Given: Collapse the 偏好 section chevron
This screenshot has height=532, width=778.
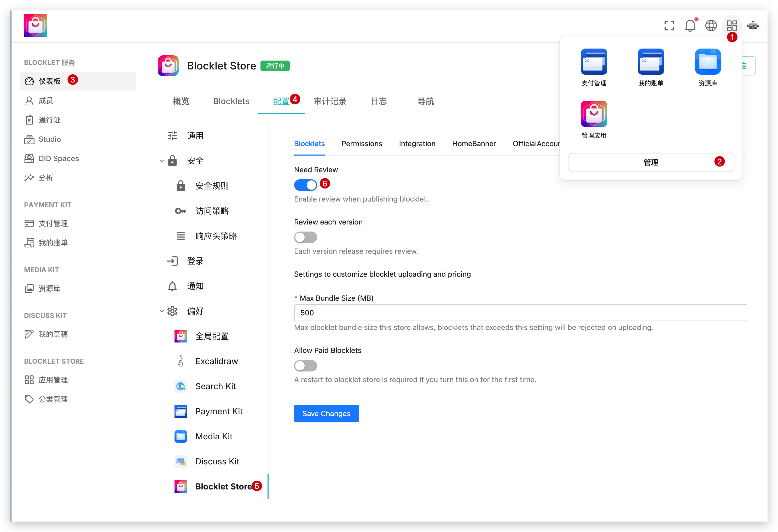Looking at the screenshot, I should [162, 311].
